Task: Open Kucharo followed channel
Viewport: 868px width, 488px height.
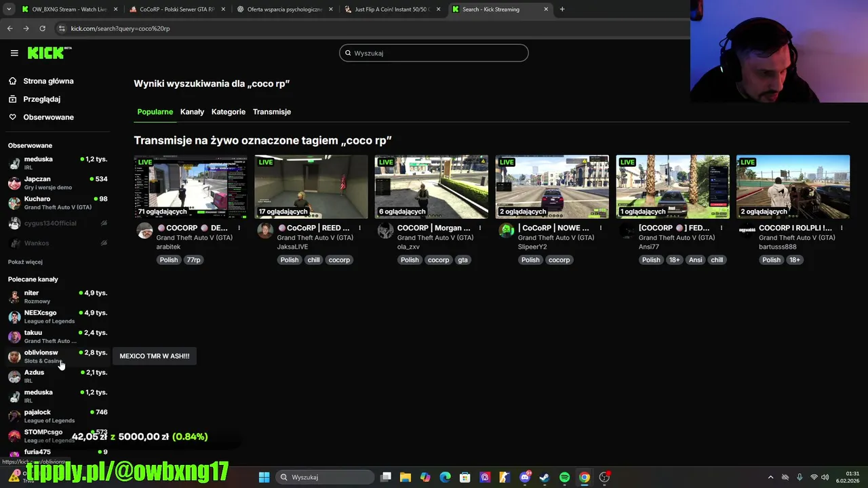Action: pos(58,203)
